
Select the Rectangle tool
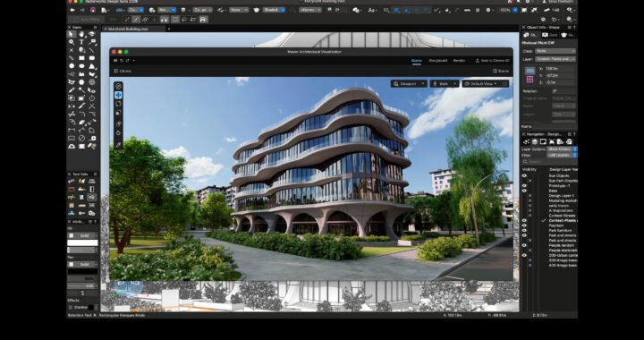click(81, 58)
